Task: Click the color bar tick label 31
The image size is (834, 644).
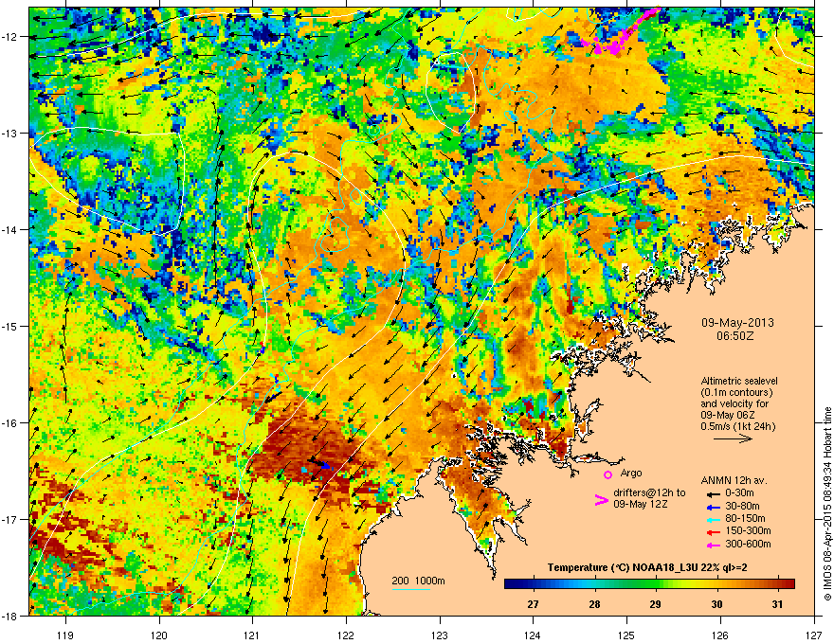Action: click(778, 604)
